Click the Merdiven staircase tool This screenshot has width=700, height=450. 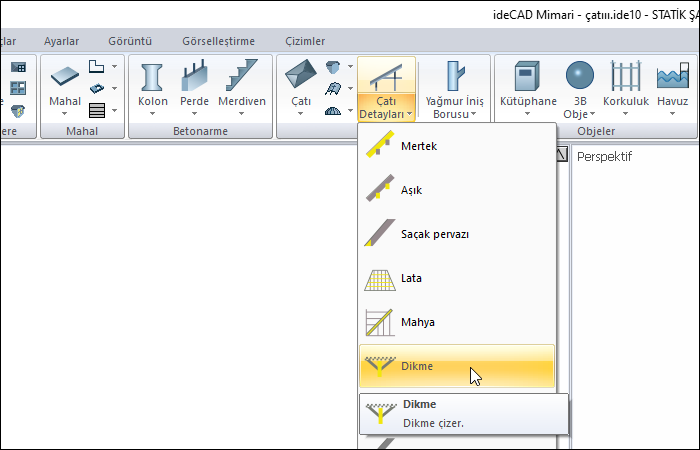pos(242,88)
